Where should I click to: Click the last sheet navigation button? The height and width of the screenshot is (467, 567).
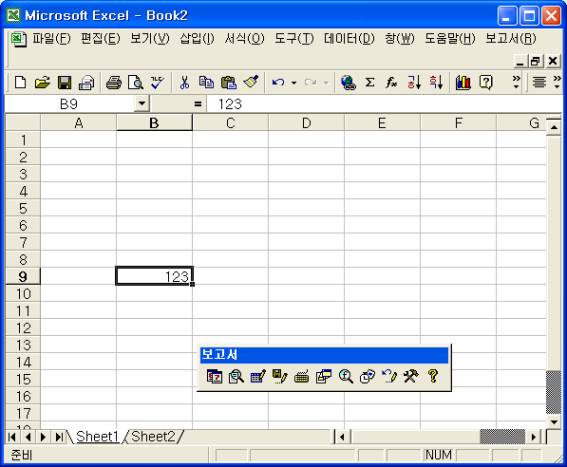(59, 437)
